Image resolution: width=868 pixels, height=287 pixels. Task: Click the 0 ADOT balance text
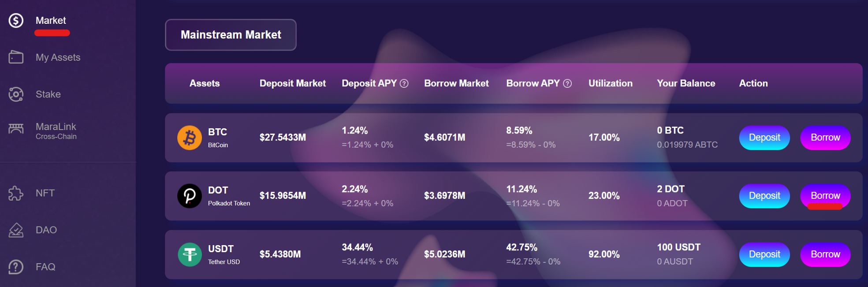tap(672, 203)
